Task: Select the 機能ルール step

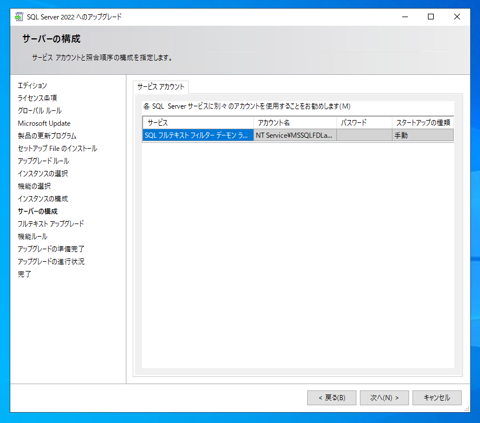Action: tap(33, 237)
